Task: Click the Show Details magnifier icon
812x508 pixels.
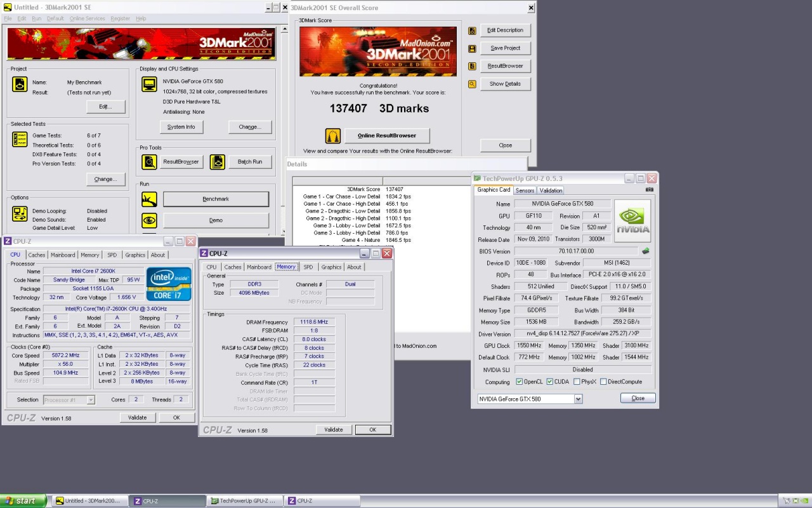Action: point(472,84)
